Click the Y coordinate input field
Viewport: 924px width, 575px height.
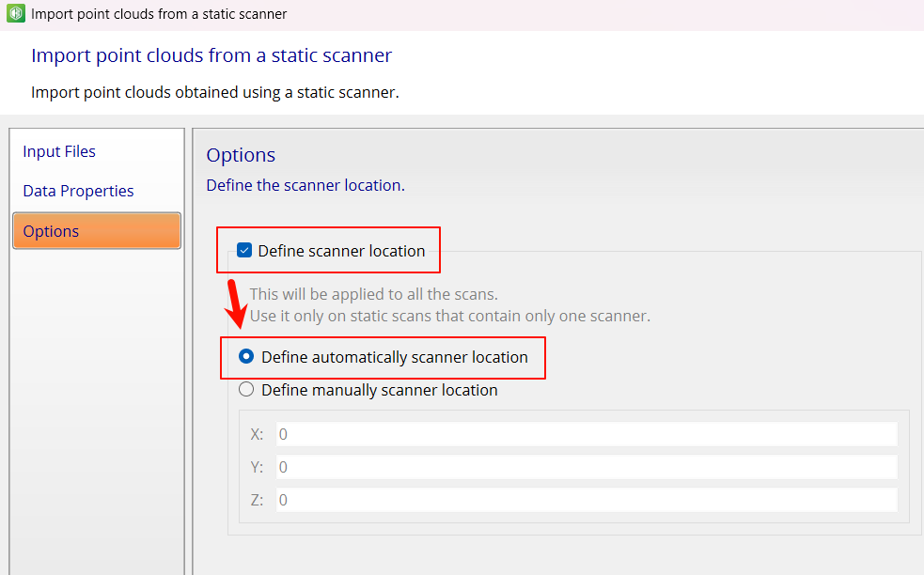[587, 467]
